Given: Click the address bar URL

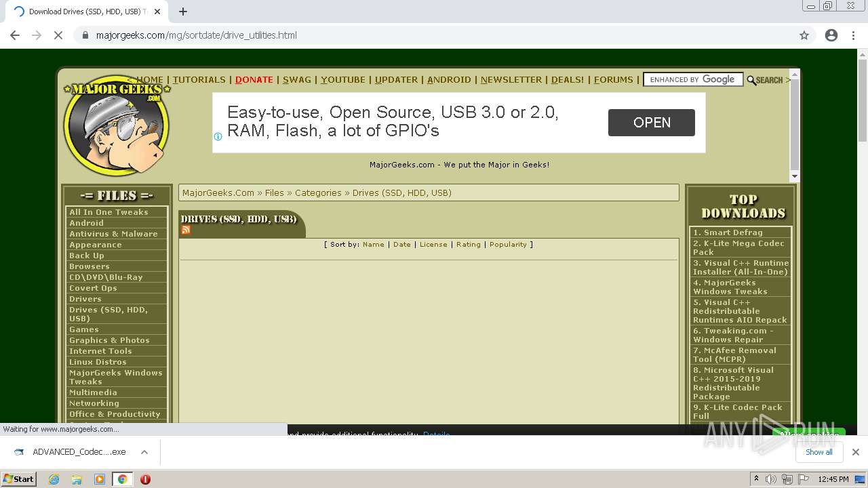Looking at the screenshot, I should [x=197, y=35].
